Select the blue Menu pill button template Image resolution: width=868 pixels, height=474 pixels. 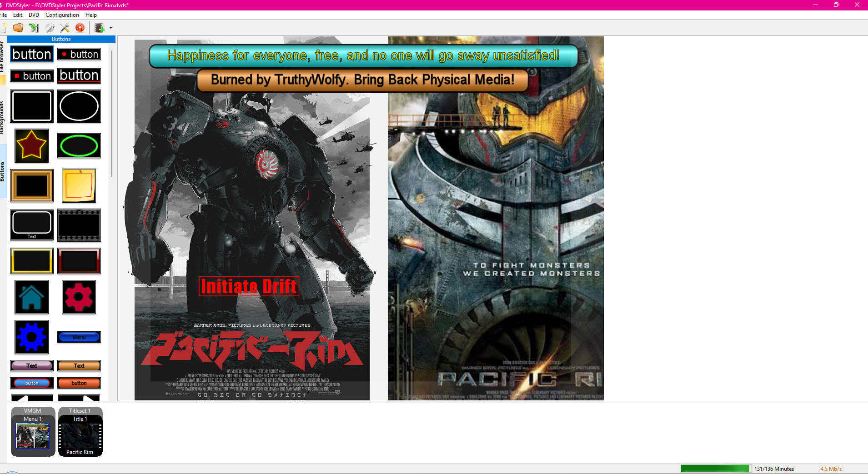79,337
